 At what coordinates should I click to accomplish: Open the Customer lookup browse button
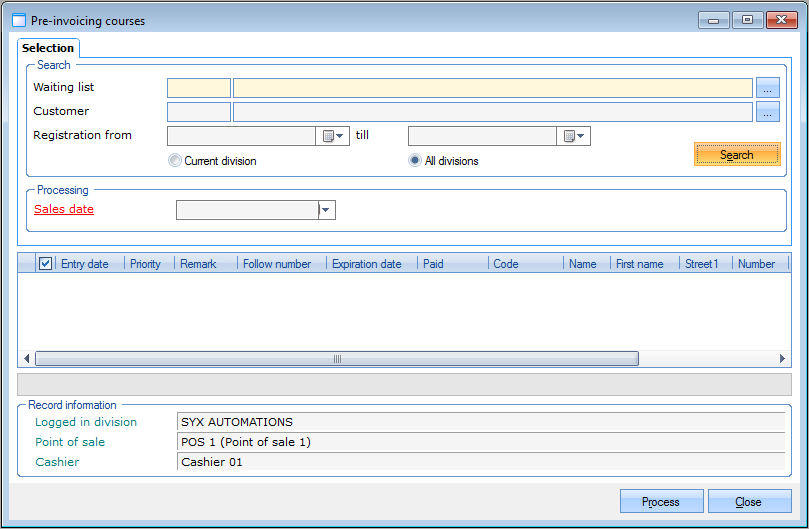tap(767, 112)
